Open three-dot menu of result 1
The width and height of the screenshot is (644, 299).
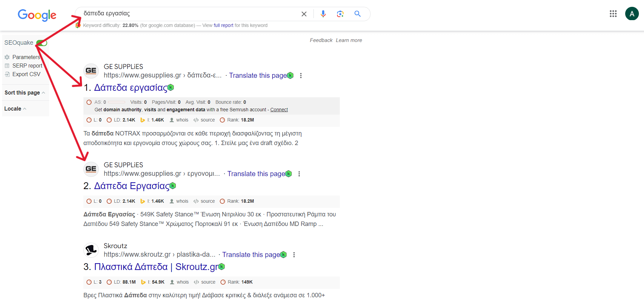301,75
